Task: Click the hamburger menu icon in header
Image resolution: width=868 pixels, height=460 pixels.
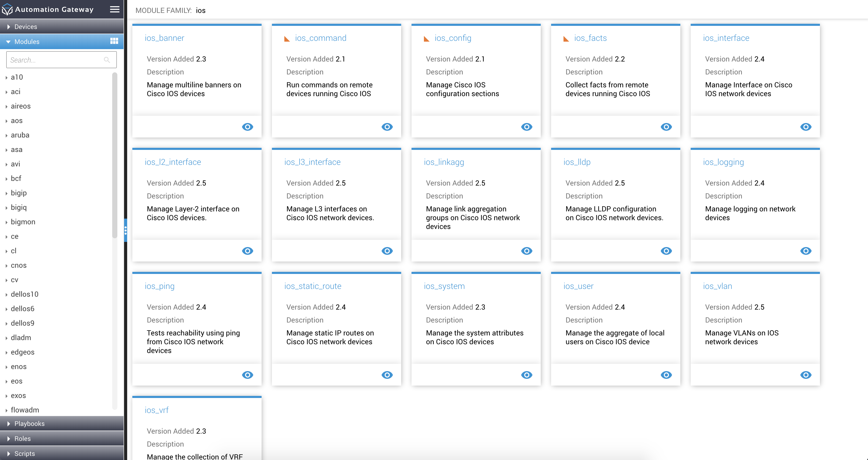Action: pos(115,10)
